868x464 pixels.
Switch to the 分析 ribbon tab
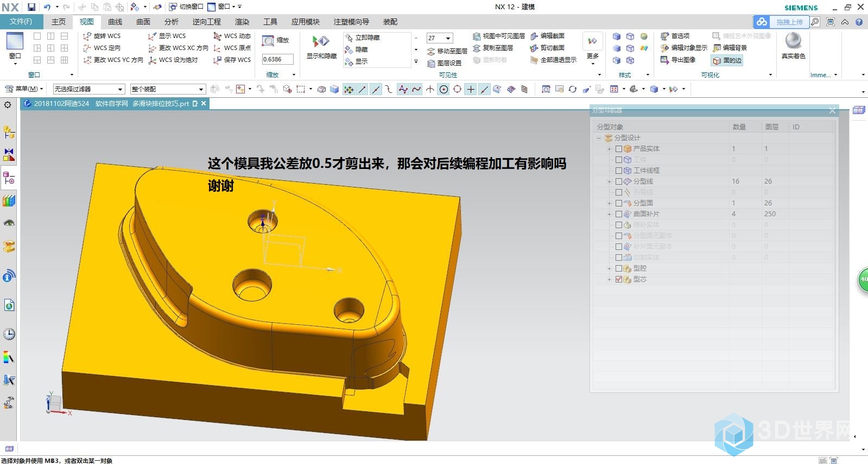(x=172, y=22)
